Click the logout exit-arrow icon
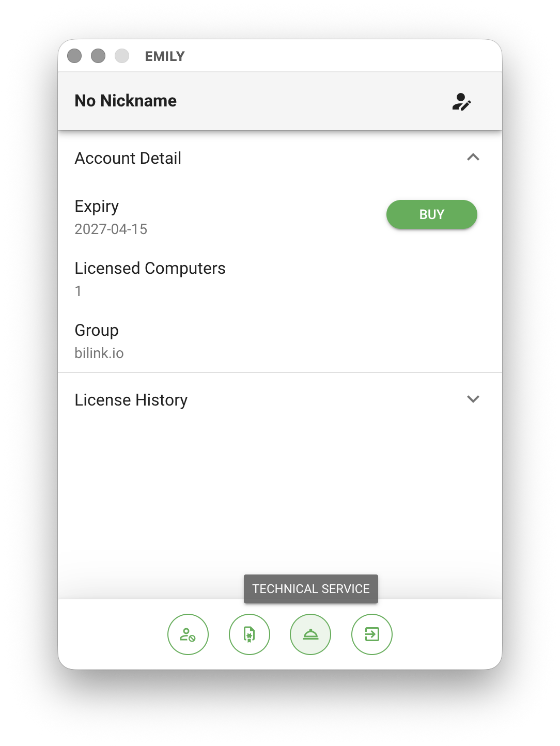Image resolution: width=560 pixels, height=746 pixels. [x=372, y=634]
